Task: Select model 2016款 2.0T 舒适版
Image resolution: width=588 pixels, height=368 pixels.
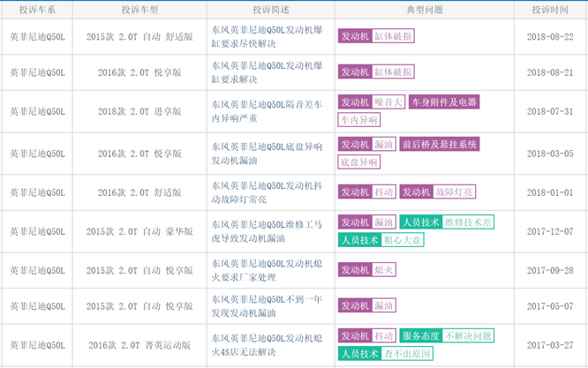Action: click(139, 192)
